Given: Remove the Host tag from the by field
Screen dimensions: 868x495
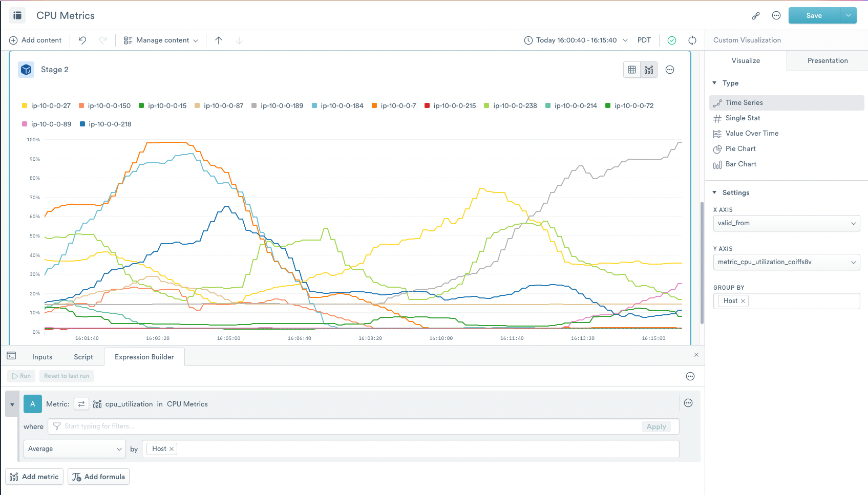Looking at the screenshot, I should point(172,449).
